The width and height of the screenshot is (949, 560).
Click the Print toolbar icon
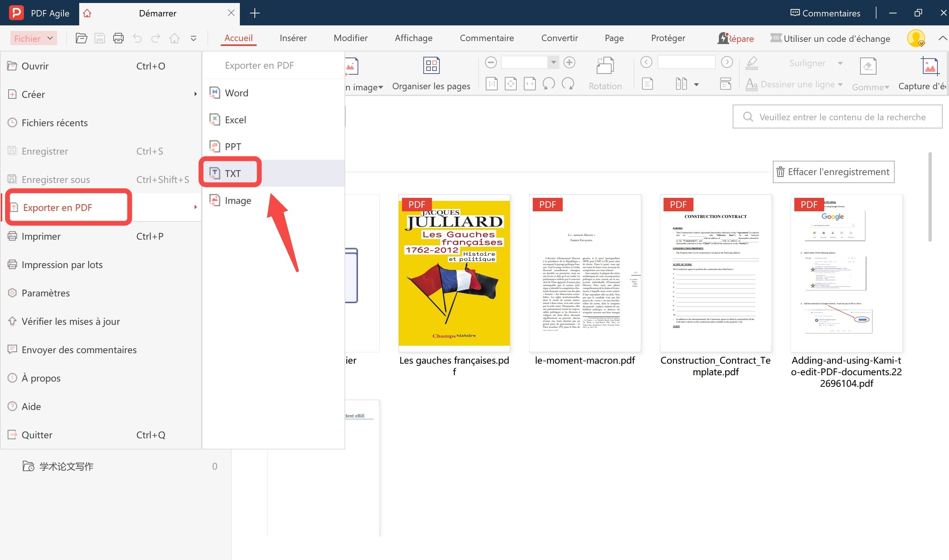[118, 38]
